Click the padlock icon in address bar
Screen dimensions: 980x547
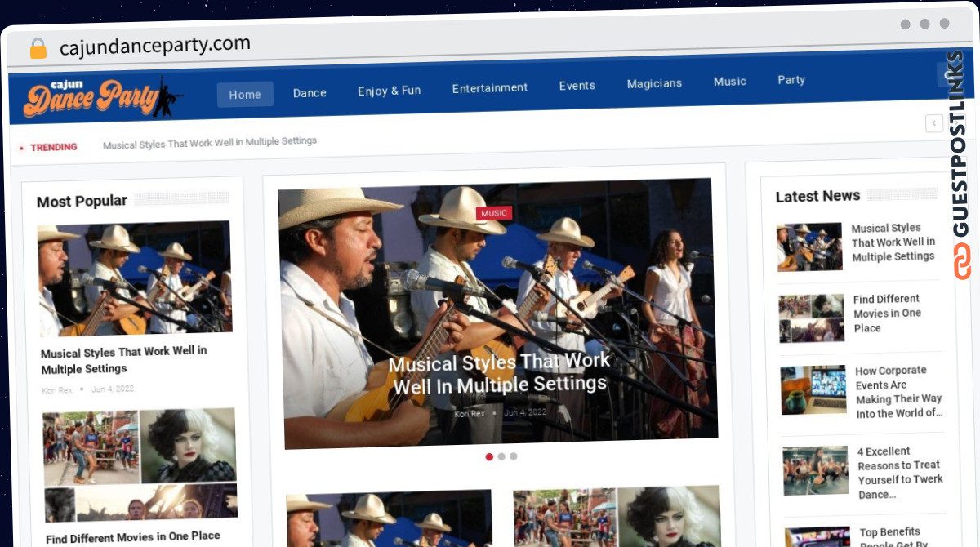(x=38, y=48)
